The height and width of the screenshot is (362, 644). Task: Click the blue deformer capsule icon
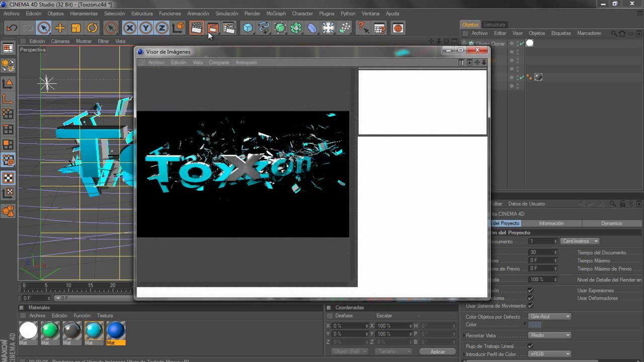312,28
